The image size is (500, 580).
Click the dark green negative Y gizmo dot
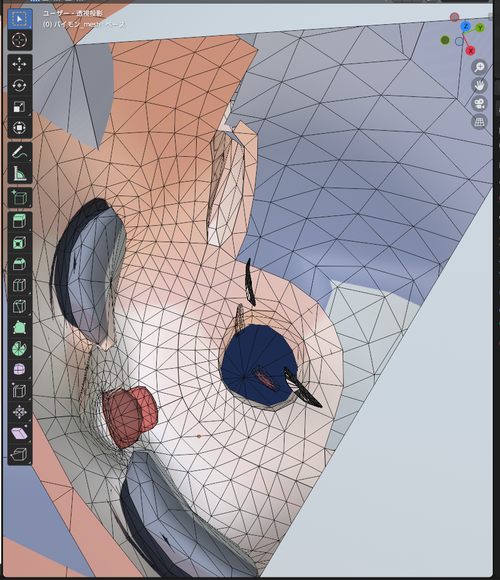pos(445,40)
